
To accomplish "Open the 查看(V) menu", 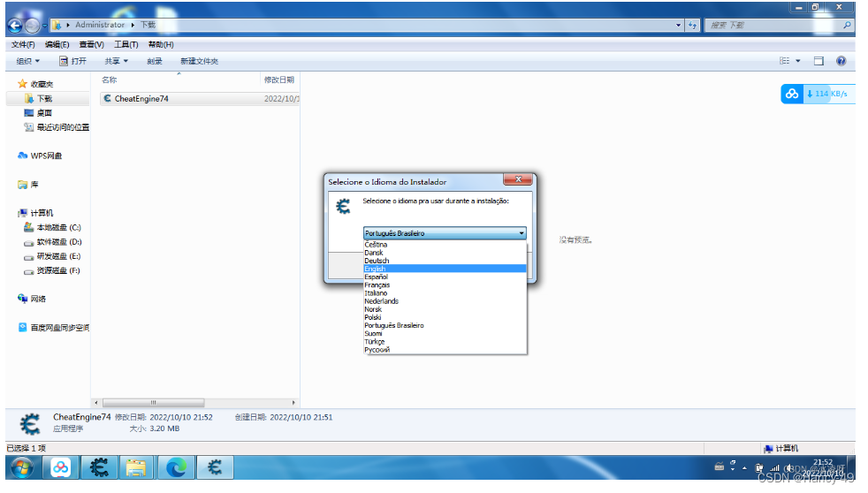I will pos(91,44).
